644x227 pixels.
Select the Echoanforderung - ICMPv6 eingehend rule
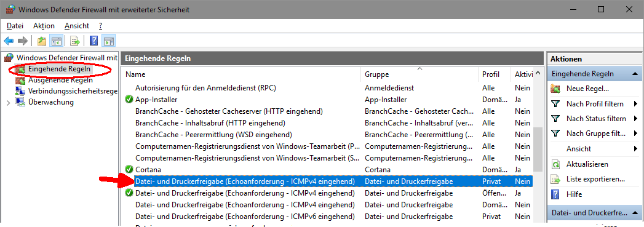[328, 216]
